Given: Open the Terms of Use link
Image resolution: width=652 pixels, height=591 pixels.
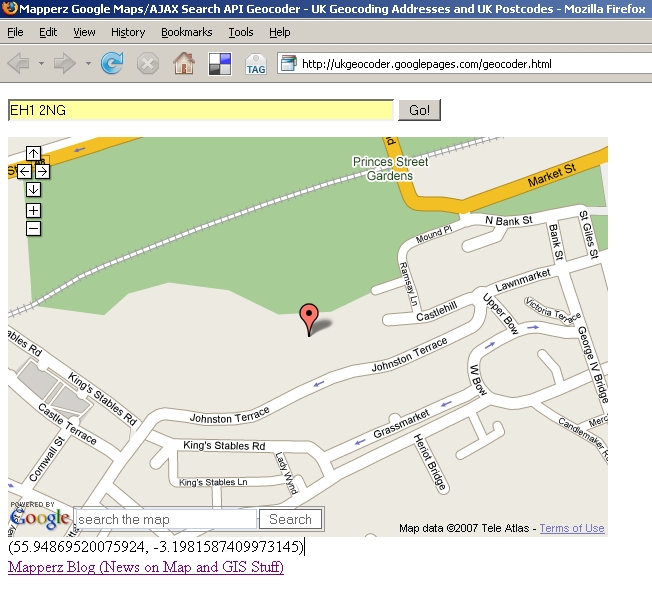Looking at the screenshot, I should click(x=572, y=528).
